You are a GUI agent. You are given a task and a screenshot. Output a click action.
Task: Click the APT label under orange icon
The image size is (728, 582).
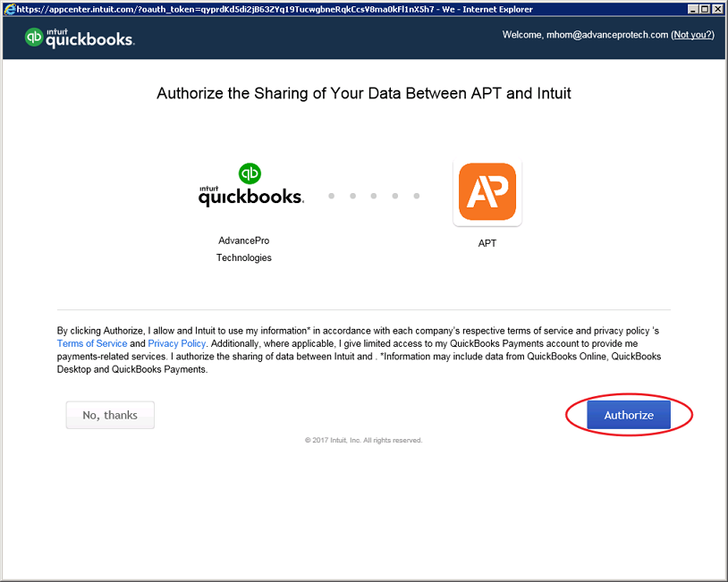point(487,243)
